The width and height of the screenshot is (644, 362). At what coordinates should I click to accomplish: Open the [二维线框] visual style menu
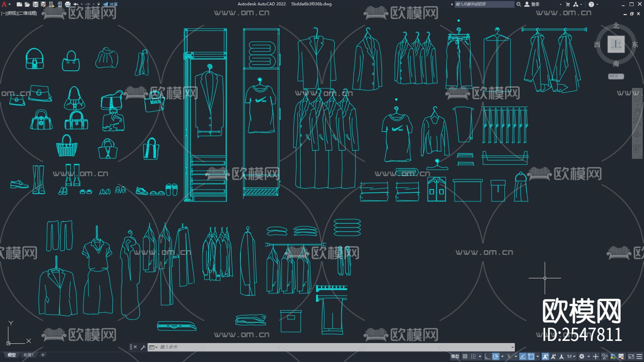tap(27, 13)
